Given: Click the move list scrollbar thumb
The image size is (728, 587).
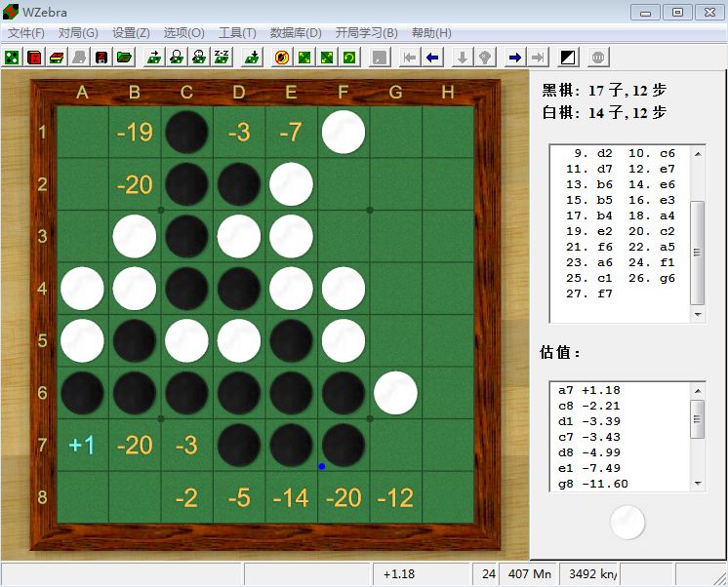Looking at the screenshot, I should (x=698, y=253).
